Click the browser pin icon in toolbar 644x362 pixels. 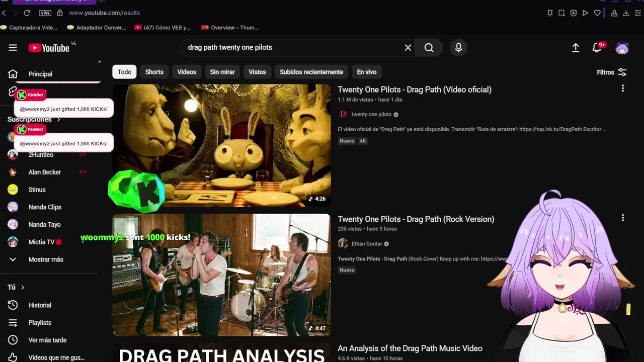[x=550, y=13]
